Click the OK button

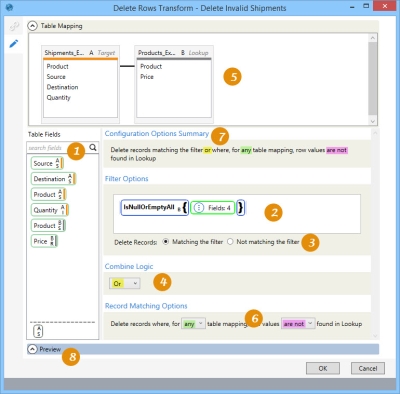coord(323,368)
